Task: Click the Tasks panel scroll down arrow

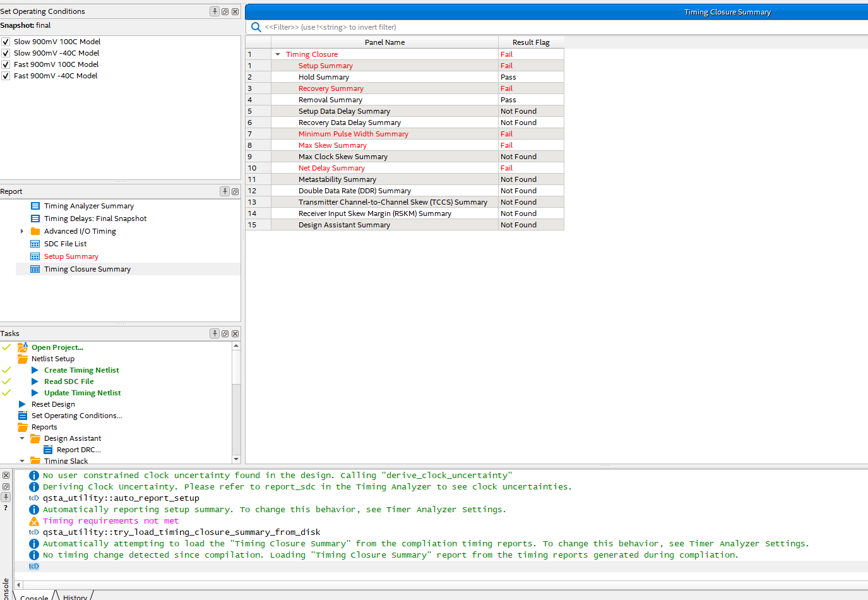Action: pos(236,459)
